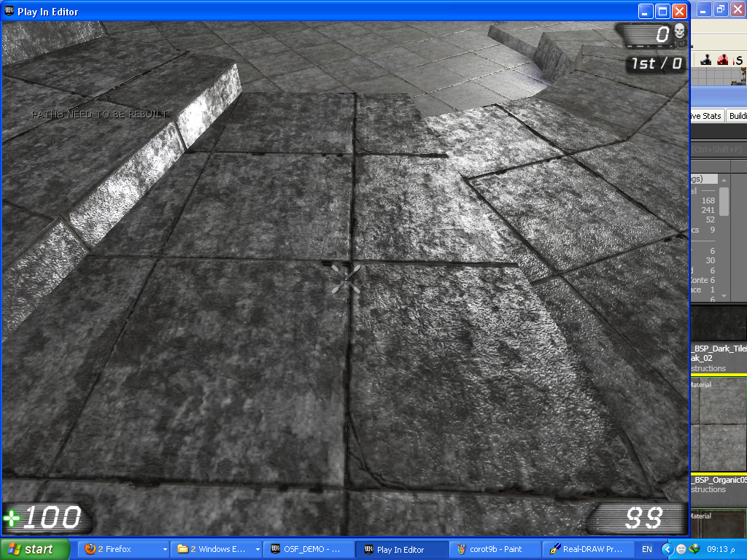Minimize the background editor window
747x560 pixels.
704,9
